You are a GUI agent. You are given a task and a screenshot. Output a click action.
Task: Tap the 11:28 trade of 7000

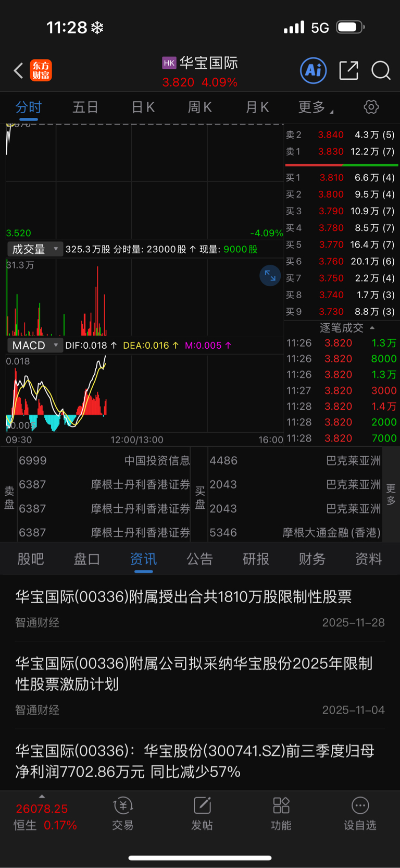342,438
